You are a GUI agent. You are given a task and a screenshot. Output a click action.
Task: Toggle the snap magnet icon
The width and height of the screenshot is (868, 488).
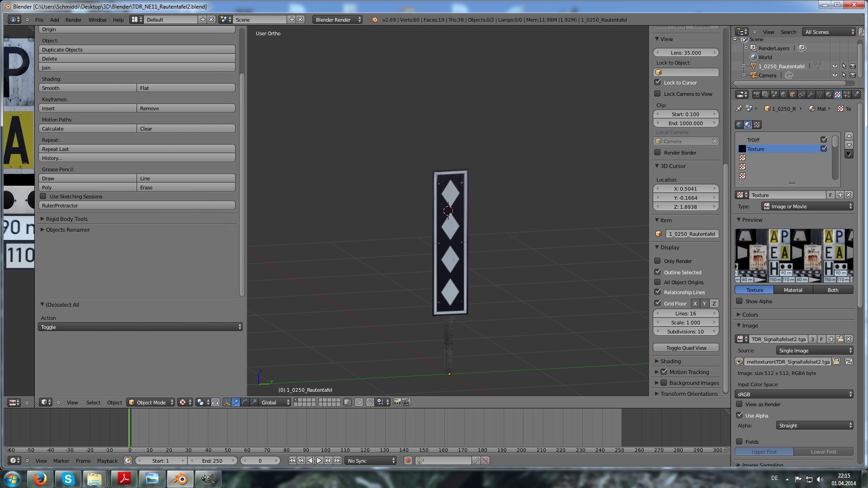click(370, 402)
